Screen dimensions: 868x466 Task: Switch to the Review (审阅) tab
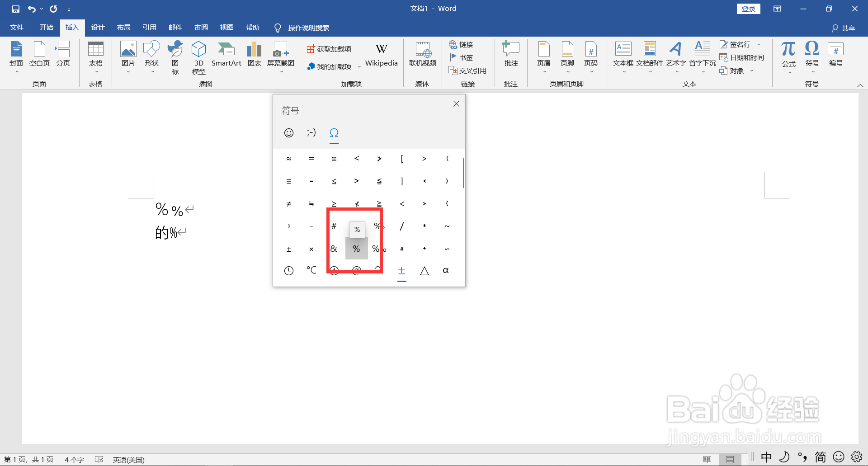point(201,28)
